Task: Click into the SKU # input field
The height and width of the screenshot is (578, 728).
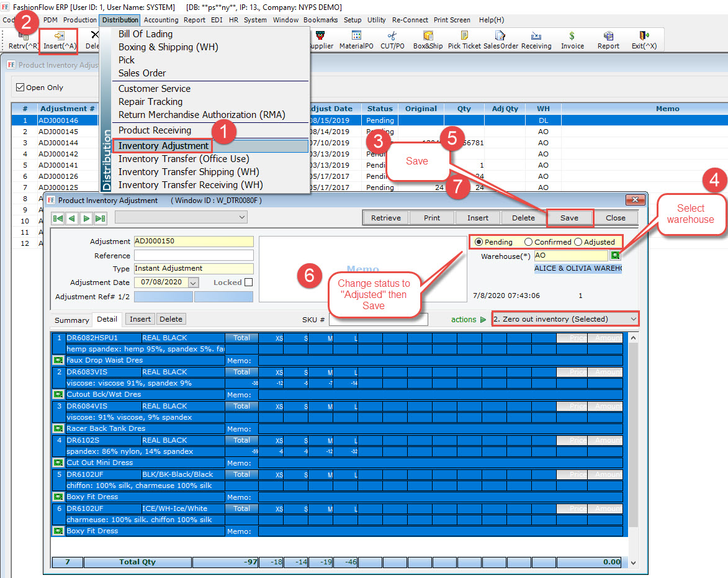Action: 378,319
